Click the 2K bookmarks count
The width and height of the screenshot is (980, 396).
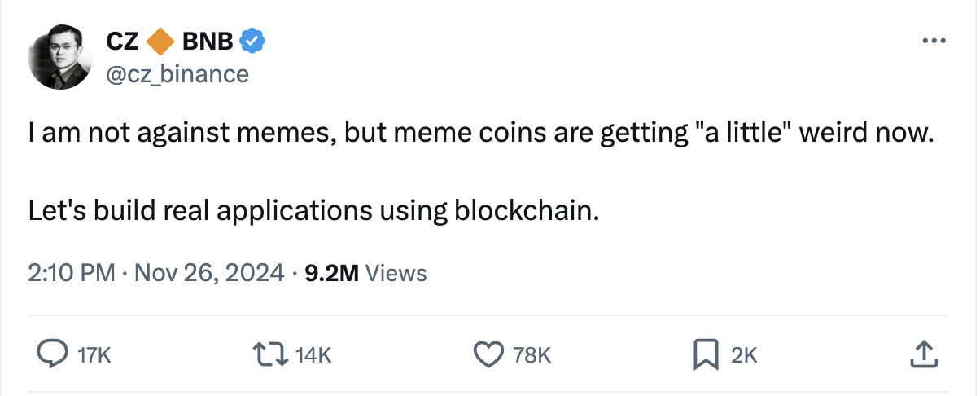744,355
